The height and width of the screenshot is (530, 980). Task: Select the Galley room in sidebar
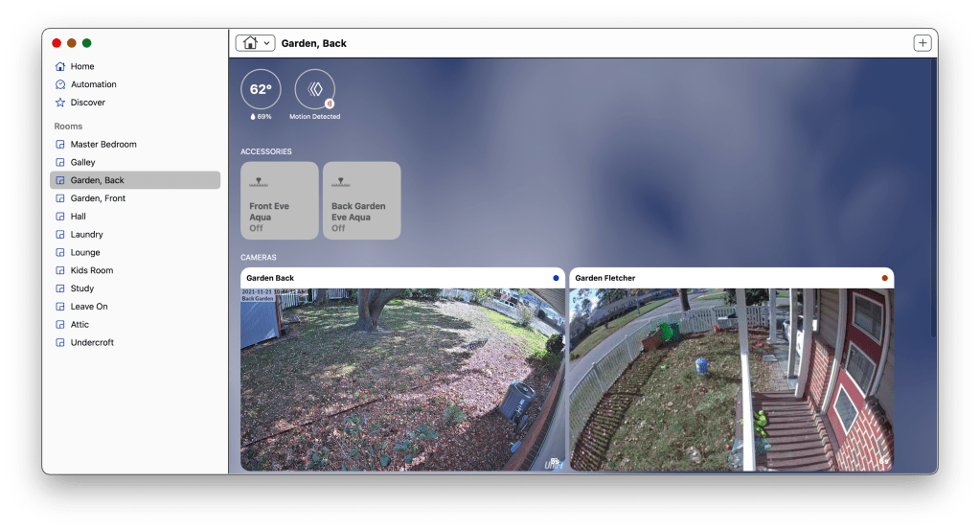pos(83,163)
